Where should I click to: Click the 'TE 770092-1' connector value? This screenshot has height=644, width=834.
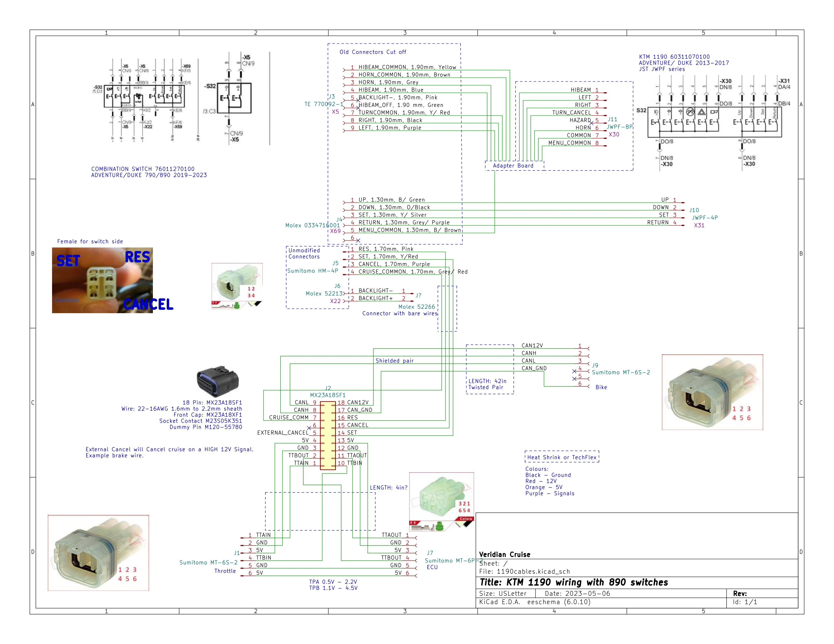(324, 104)
